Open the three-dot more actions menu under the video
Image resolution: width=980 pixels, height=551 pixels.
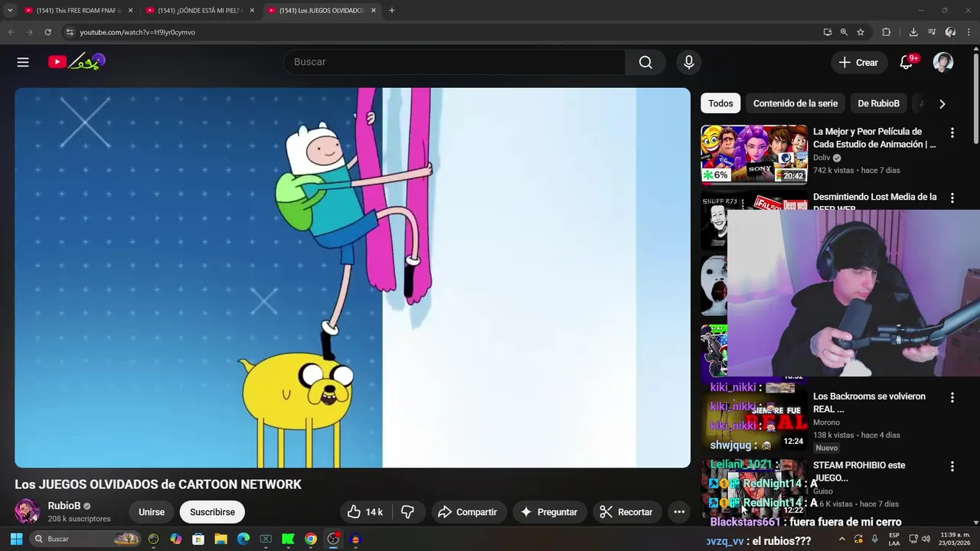(679, 512)
